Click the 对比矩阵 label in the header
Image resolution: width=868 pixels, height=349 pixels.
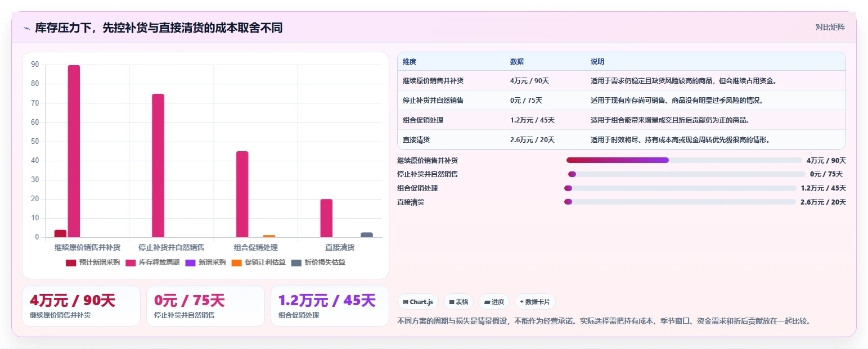(x=830, y=27)
